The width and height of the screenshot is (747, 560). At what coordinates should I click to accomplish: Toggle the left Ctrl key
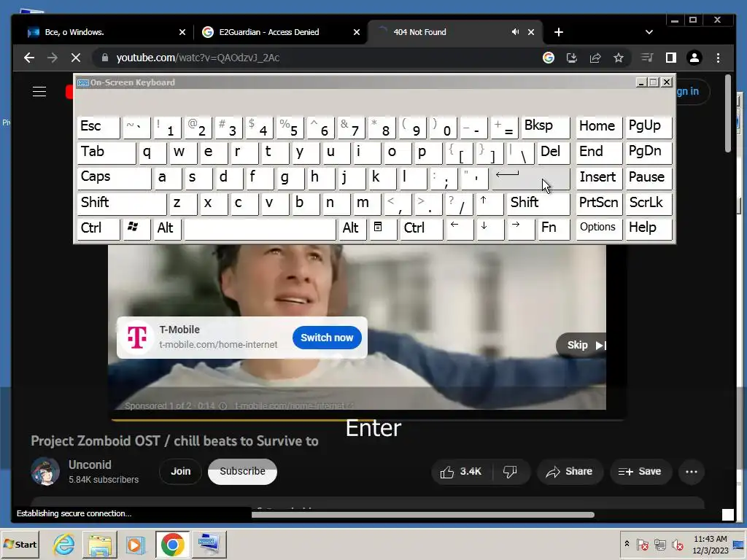[x=98, y=228]
